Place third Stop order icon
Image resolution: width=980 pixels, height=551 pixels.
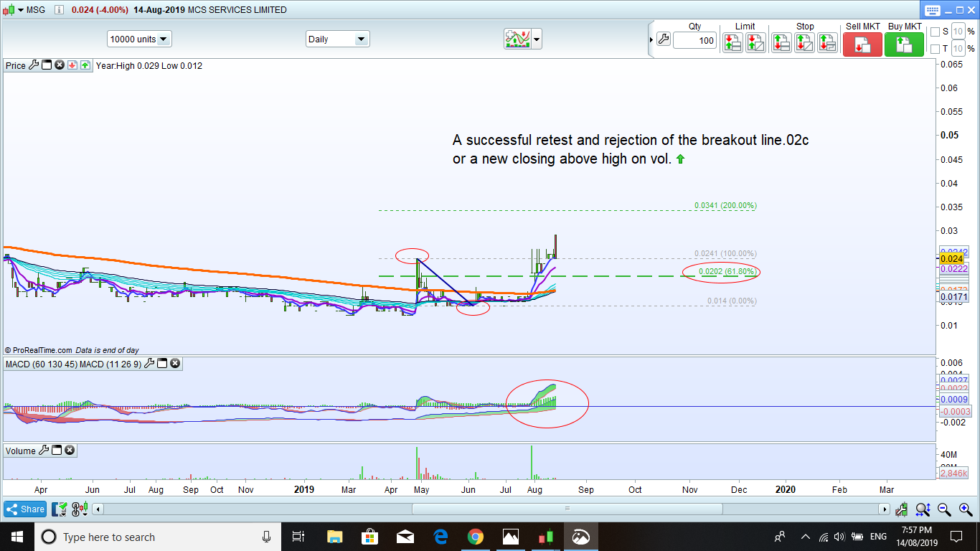(x=828, y=43)
